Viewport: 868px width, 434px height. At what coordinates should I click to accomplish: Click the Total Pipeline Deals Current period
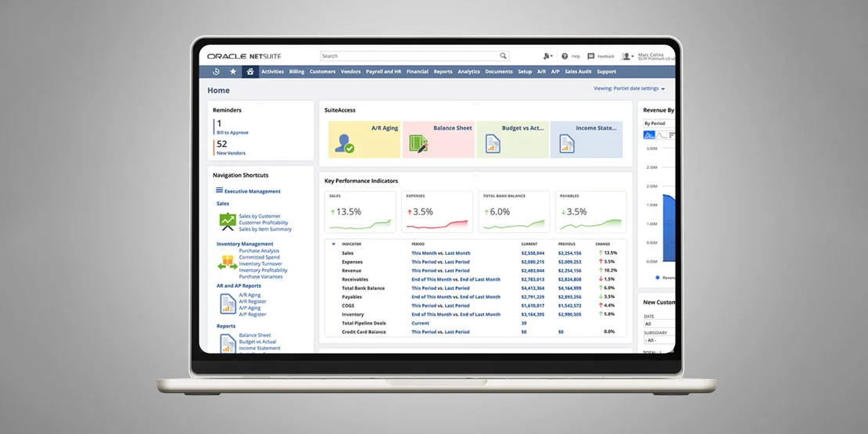coord(420,323)
